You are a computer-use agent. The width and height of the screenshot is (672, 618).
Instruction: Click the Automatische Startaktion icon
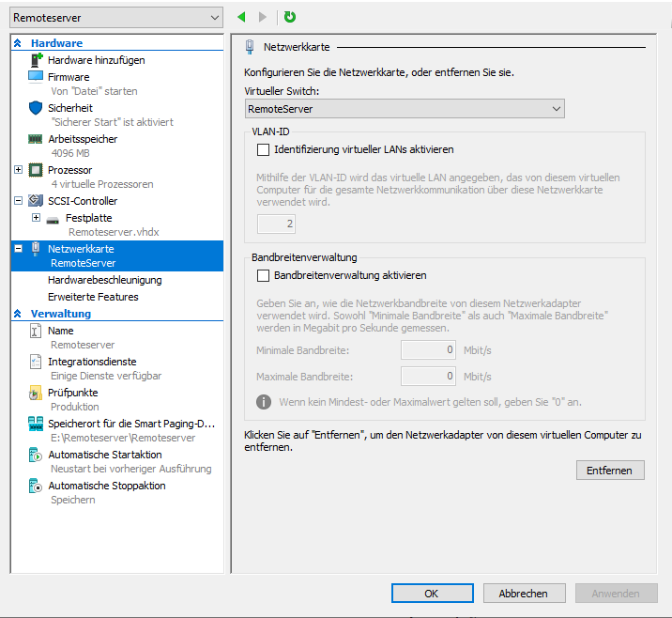(x=35, y=455)
